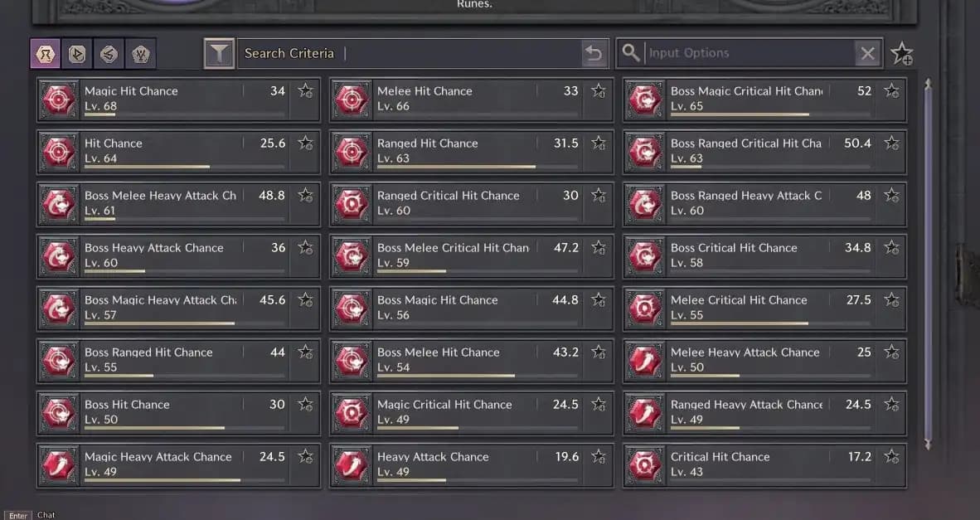Image resolution: width=980 pixels, height=520 pixels.
Task: Favorite the Magic Hit Chance option
Action: (306, 91)
